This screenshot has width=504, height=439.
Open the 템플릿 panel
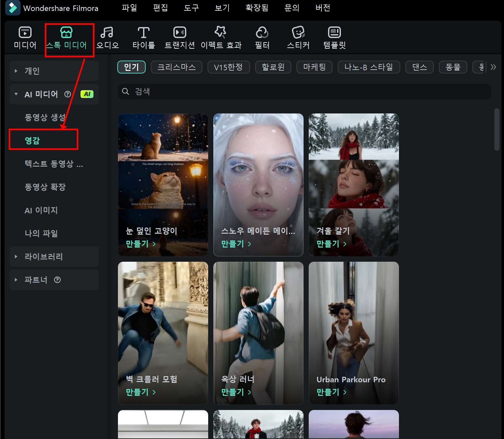(334, 37)
